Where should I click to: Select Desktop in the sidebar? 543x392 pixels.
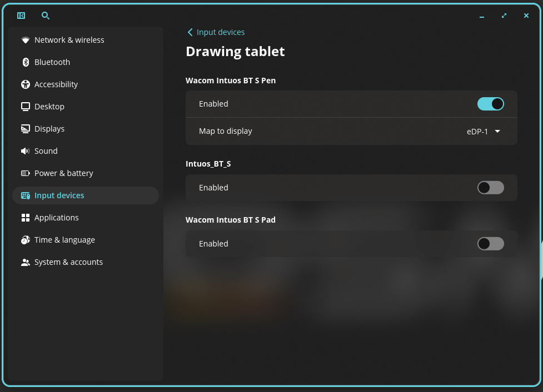[86, 107]
